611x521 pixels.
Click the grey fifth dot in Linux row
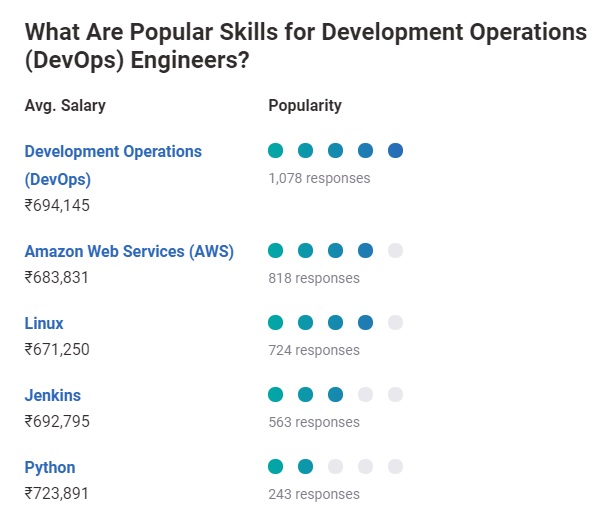(x=395, y=323)
